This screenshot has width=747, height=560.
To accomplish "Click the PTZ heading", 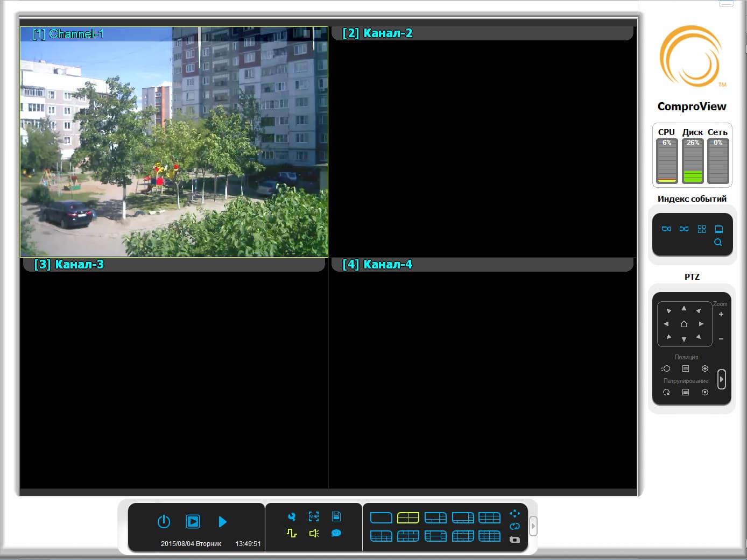I will (692, 277).
